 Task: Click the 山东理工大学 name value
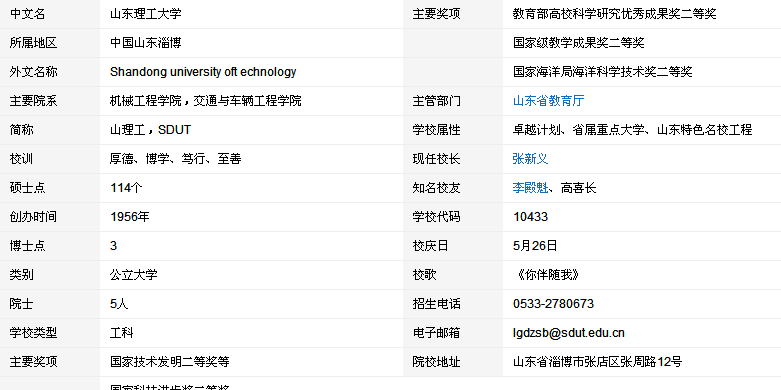pos(145,14)
